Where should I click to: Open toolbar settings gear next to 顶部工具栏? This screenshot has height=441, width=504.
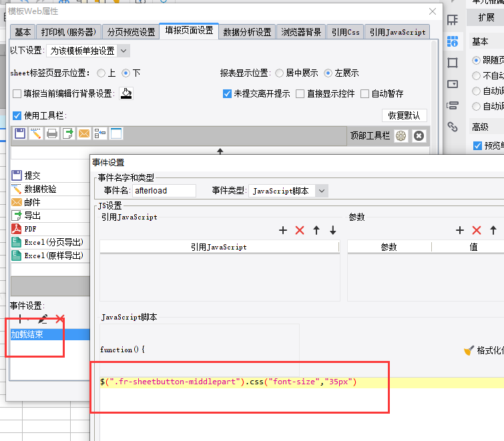401,136
